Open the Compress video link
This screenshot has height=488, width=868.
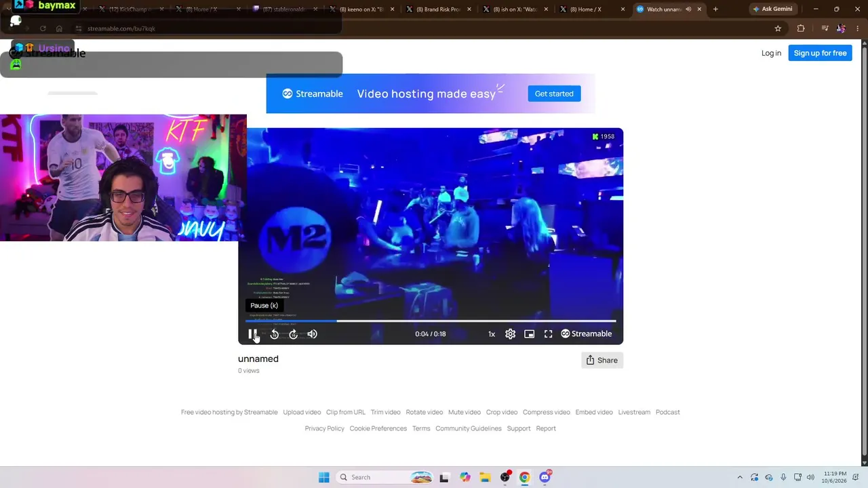546,412
